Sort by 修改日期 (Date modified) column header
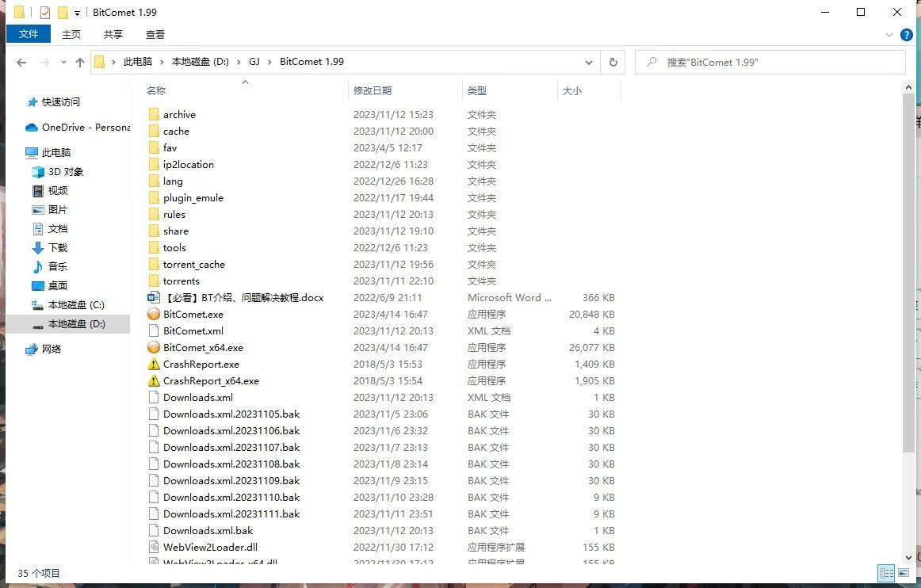 405,91
